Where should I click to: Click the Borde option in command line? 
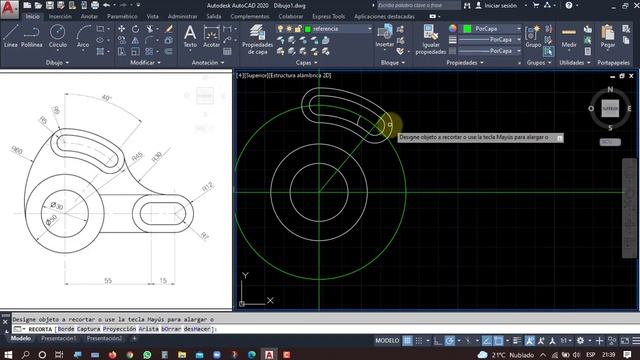[x=66, y=329]
